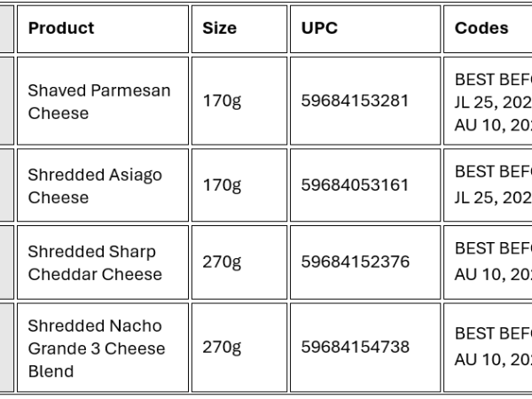
Task: Click the 270g size for Sharp Cheddar
Action: point(222,262)
